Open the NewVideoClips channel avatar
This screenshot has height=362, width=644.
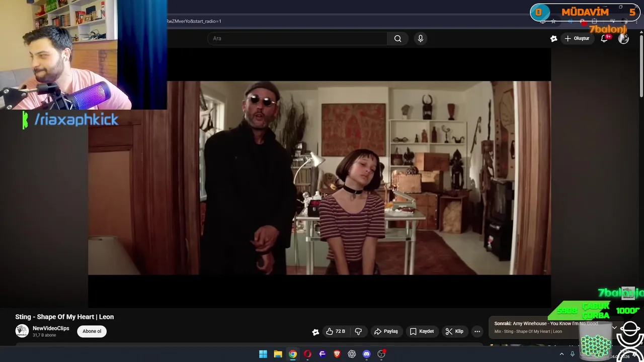(22, 331)
